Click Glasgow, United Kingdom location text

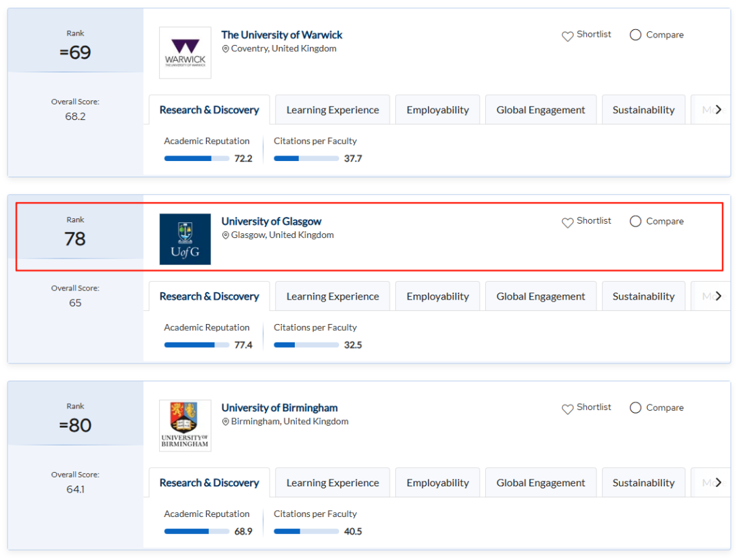click(x=282, y=235)
